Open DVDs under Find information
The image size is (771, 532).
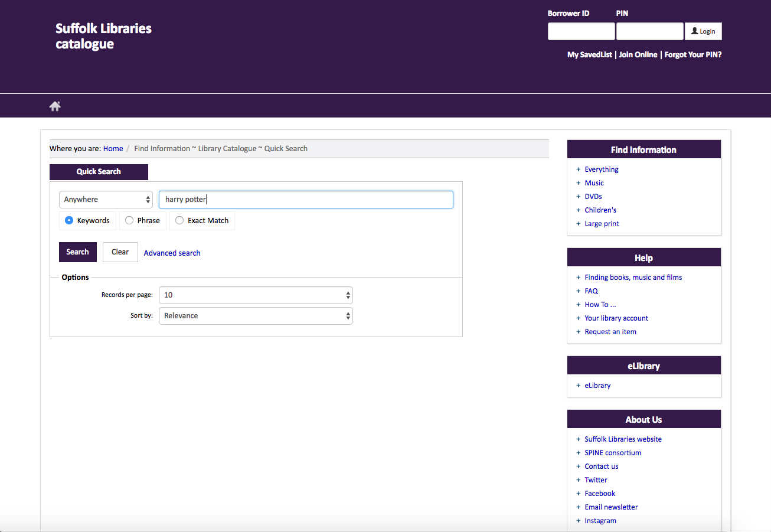click(593, 197)
